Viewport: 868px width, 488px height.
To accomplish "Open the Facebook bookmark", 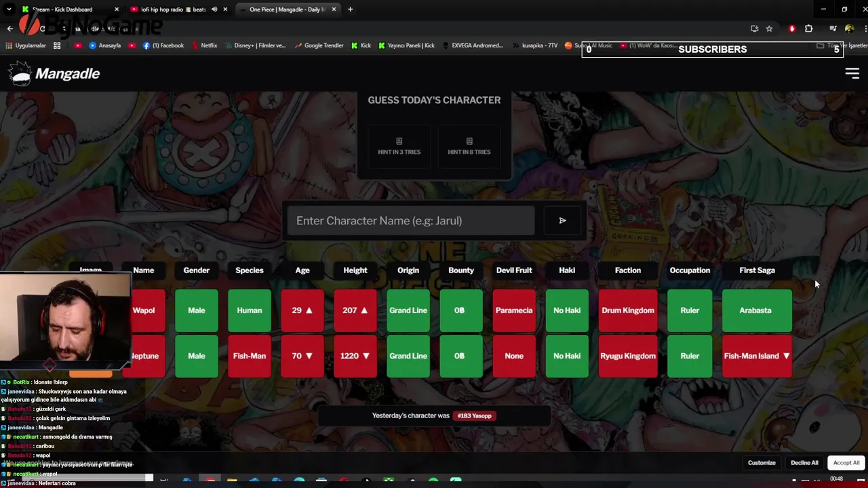I will (163, 45).
